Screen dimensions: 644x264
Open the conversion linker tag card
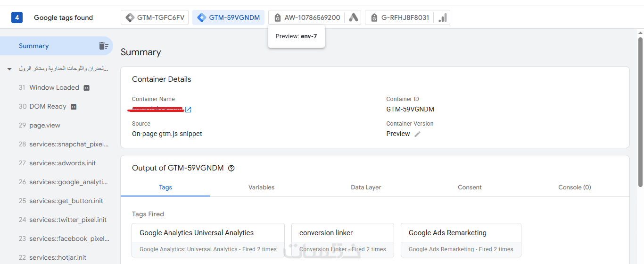coord(342,239)
